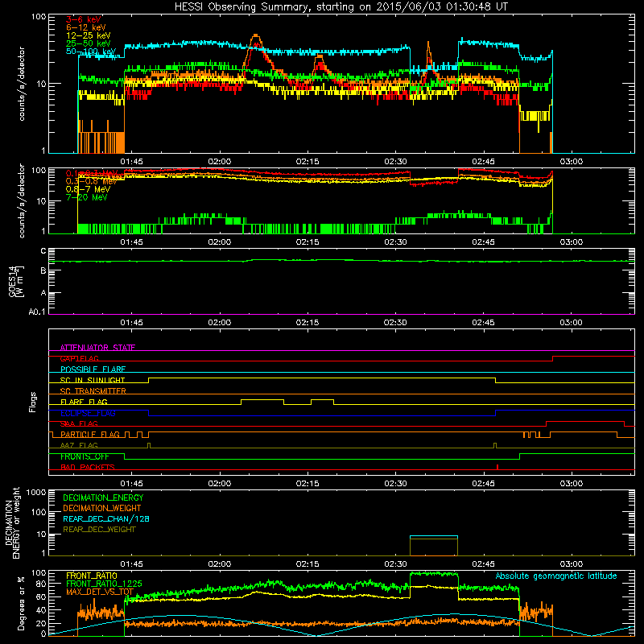Select the POSSIBLE_FLARE flag label
The image size is (644, 644).
[x=93, y=369]
